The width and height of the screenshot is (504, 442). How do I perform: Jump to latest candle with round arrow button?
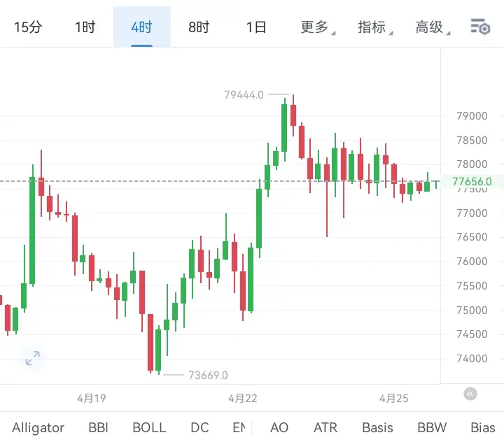[x=470, y=394]
